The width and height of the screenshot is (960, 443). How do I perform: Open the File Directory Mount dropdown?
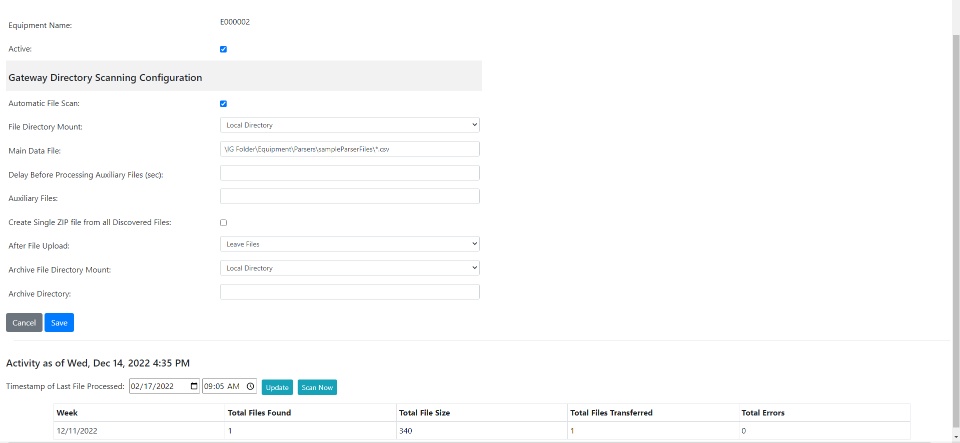click(349, 125)
